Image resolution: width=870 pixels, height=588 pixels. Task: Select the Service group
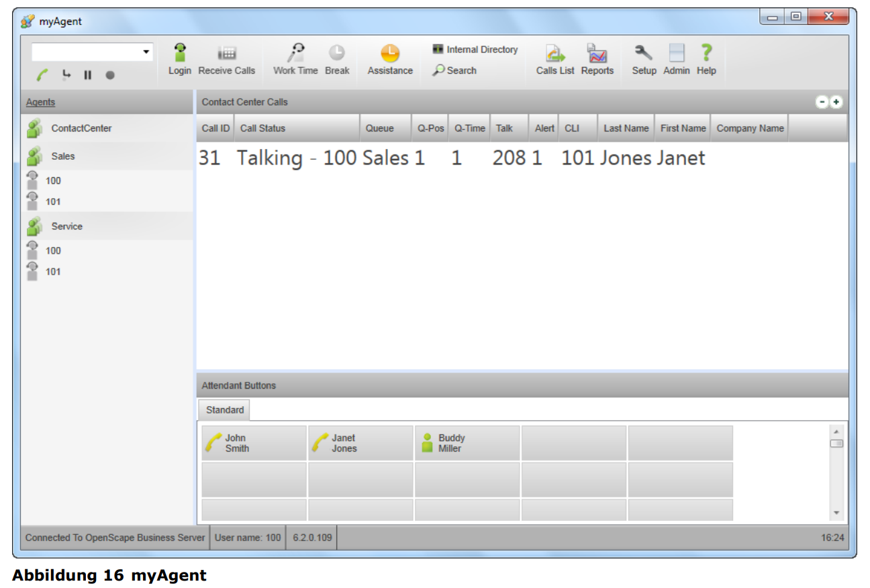pyautogui.click(x=107, y=226)
